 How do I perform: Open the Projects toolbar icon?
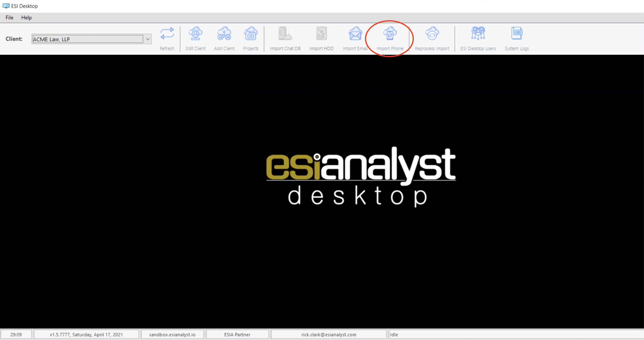pyautogui.click(x=251, y=38)
